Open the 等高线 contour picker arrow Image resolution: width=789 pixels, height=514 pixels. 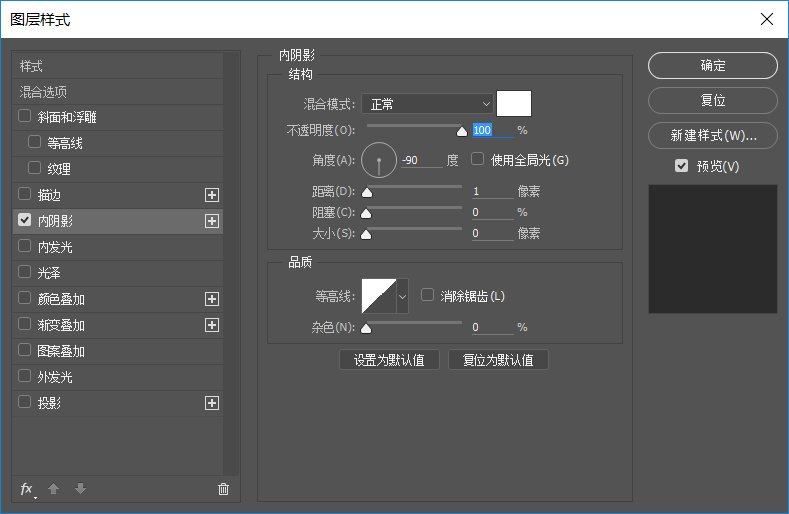pos(403,296)
